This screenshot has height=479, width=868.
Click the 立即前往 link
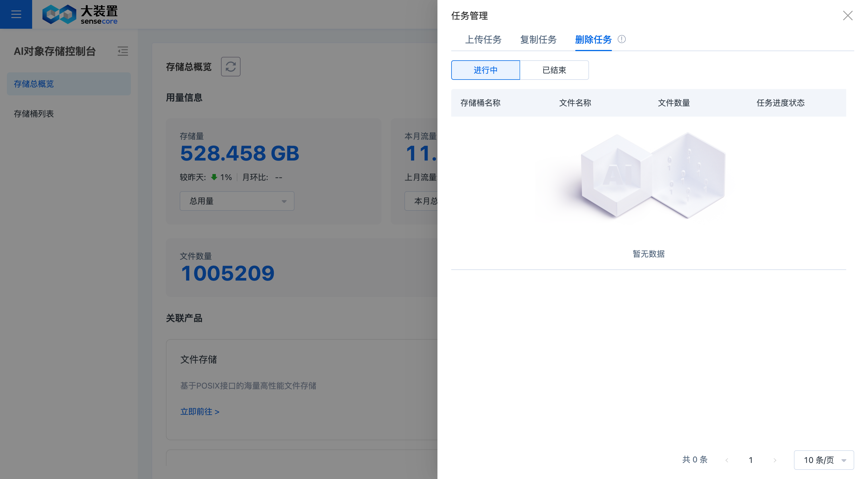pos(200,412)
